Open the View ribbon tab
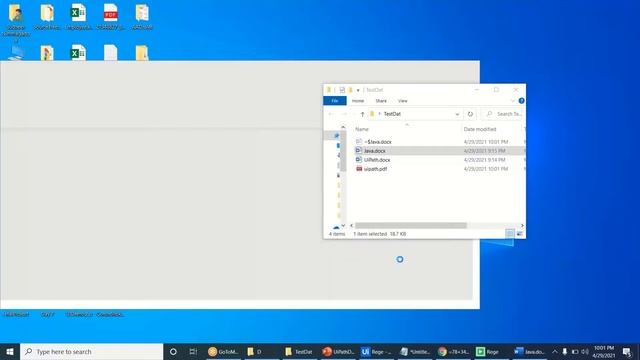Image resolution: width=640 pixels, height=360 pixels. pyautogui.click(x=402, y=101)
